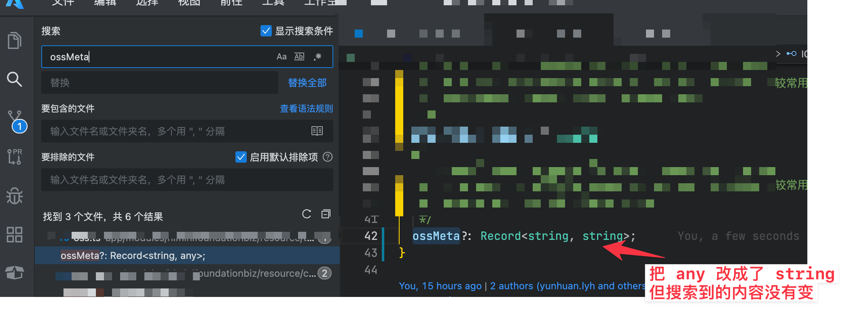Image resolution: width=868 pixels, height=320 pixels.
Task: Toggle match case (Aa) in search
Action: (282, 57)
